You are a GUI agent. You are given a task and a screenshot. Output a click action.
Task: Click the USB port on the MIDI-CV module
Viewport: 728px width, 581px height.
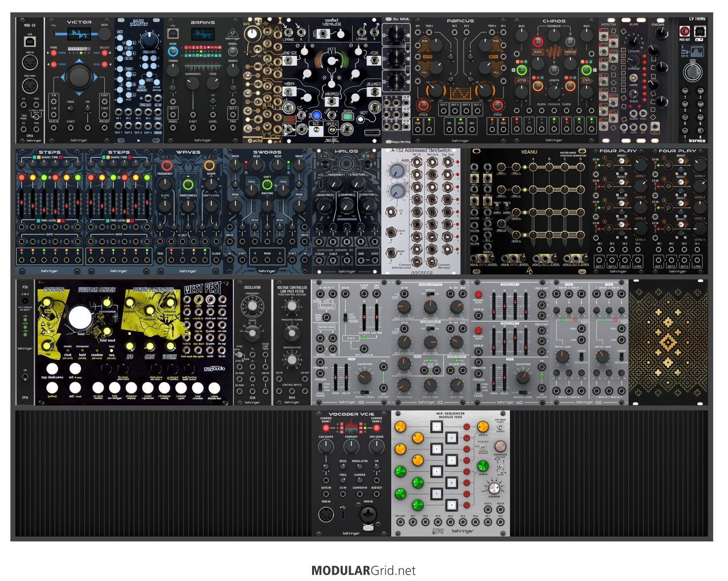(30, 41)
